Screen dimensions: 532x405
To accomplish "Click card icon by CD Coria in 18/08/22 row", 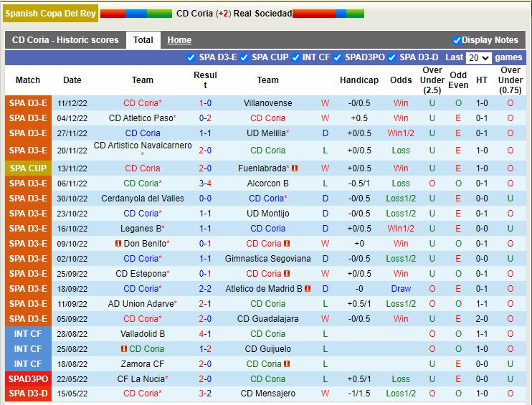I will [287, 364].
